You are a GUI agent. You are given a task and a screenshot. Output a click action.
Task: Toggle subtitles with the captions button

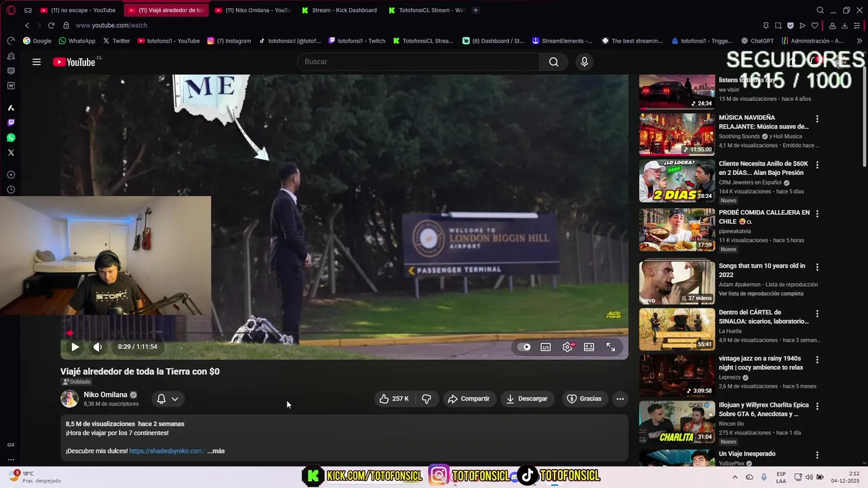tap(545, 347)
